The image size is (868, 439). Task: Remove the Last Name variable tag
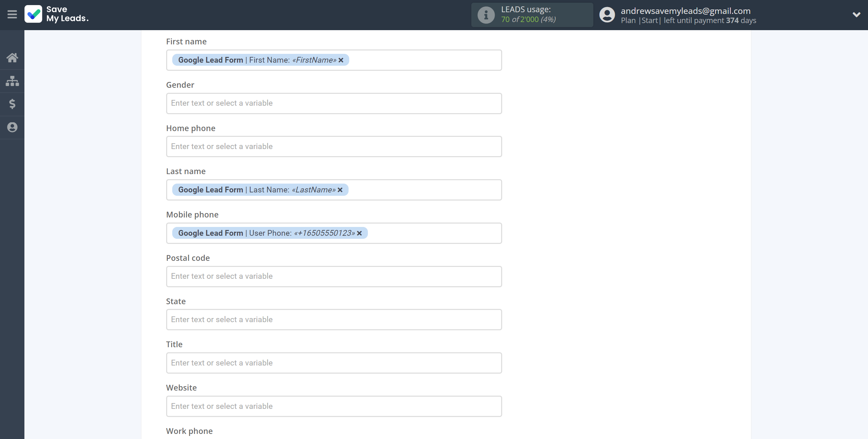pos(340,190)
